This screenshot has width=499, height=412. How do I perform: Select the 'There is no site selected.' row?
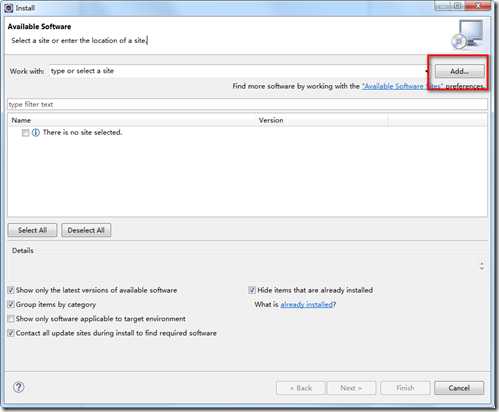click(247, 133)
